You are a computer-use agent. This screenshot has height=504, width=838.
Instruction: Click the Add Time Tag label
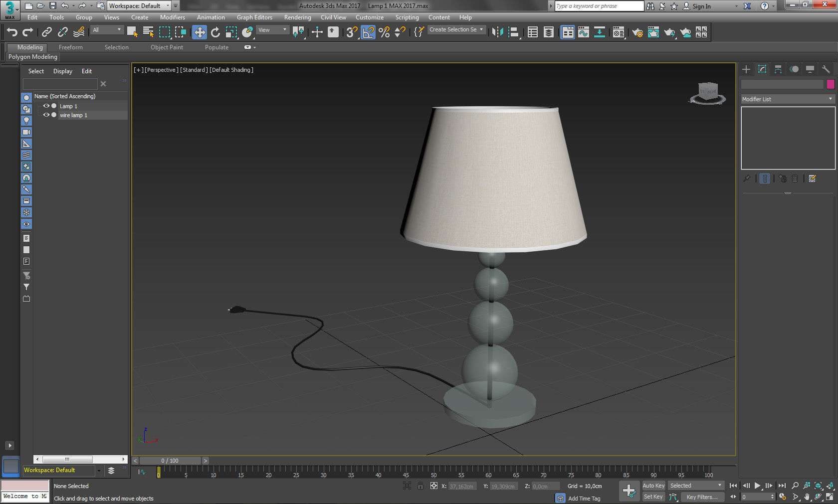(584, 499)
